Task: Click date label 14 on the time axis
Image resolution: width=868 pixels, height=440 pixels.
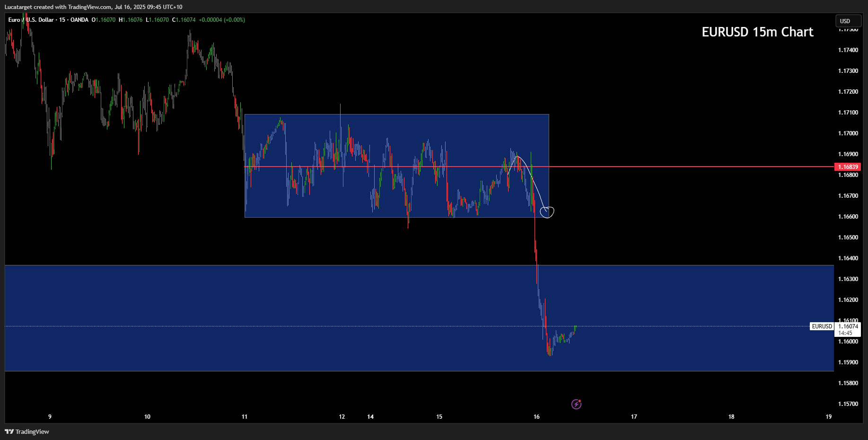Action: click(370, 417)
